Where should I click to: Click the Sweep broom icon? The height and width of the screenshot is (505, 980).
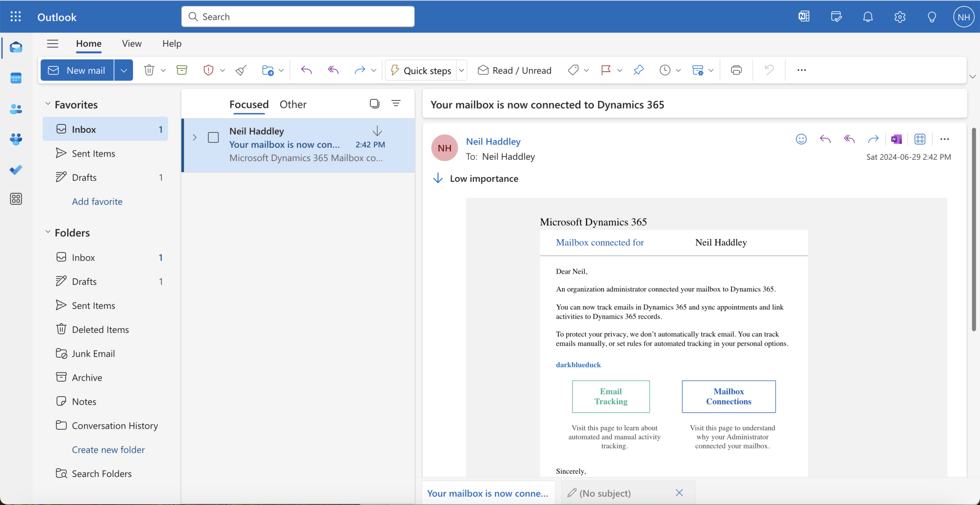pyautogui.click(x=241, y=70)
